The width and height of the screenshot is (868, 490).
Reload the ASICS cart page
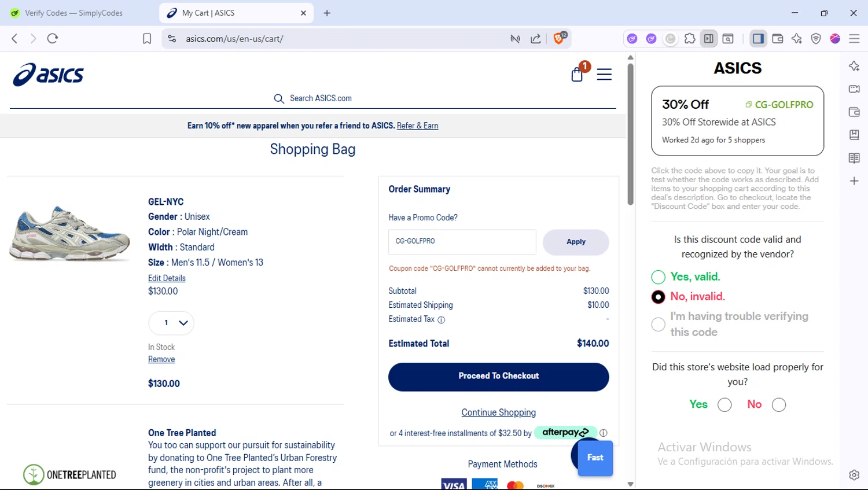(x=53, y=39)
